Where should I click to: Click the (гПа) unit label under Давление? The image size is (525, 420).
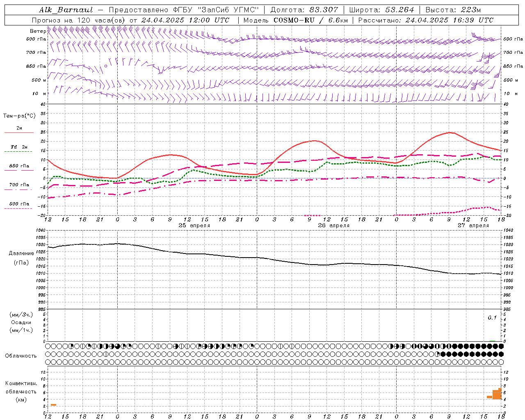(x=21, y=262)
